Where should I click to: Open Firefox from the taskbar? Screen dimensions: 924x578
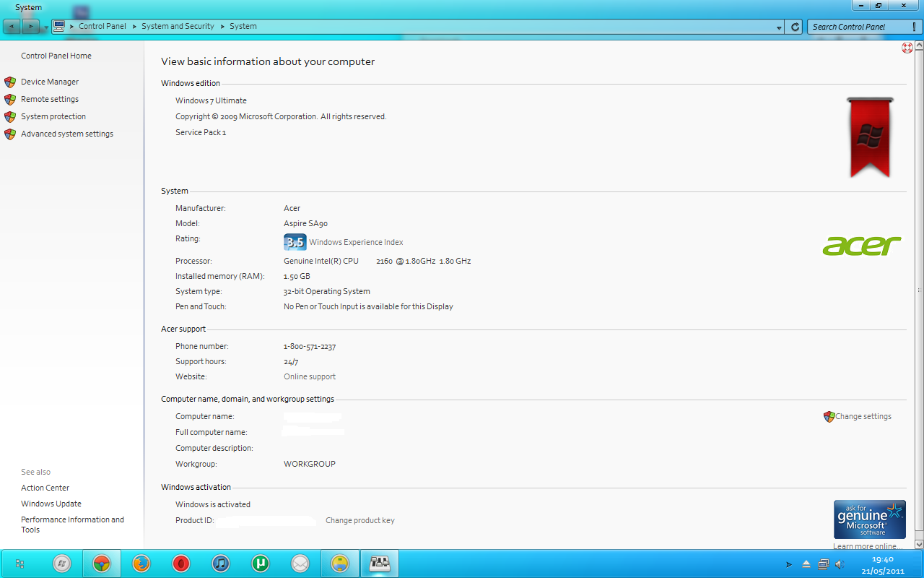point(141,563)
